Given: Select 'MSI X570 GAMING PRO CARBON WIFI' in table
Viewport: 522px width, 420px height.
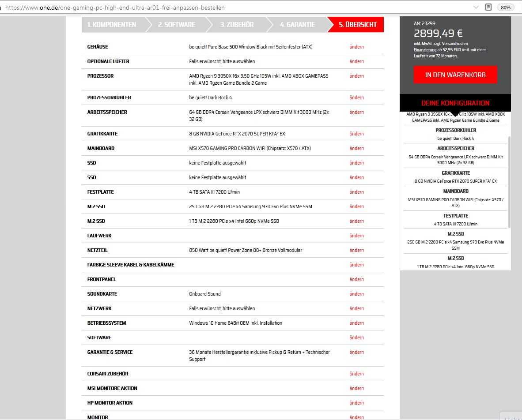Looking at the screenshot, I should 227,149.
